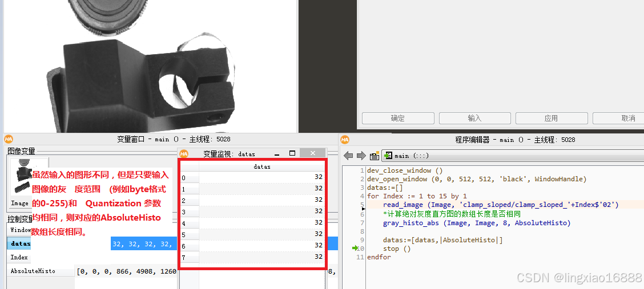The width and height of the screenshot is (644, 289).
Task: Close the datas variable watch window
Action: coord(312,153)
